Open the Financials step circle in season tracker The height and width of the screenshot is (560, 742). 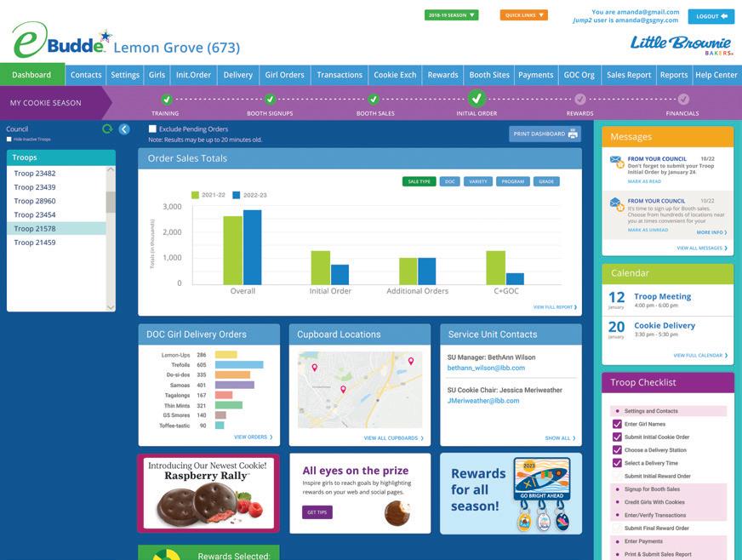pyautogui.click(x=683, y=100)
